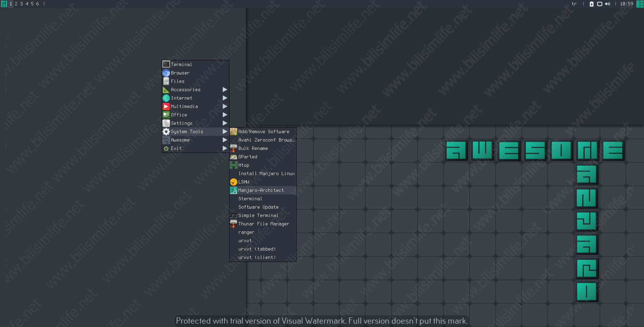This screenshot has height=327, width=644.
Task: Launch Add/Remove Software
Action: coord(263,131)
